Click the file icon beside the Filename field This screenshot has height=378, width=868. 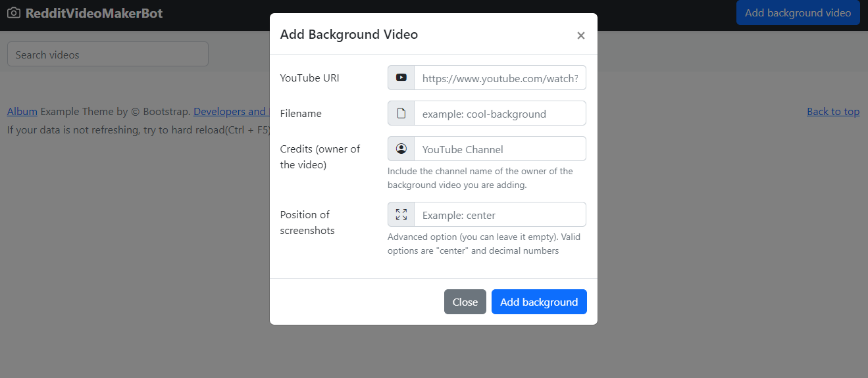[x=401, y=113]
